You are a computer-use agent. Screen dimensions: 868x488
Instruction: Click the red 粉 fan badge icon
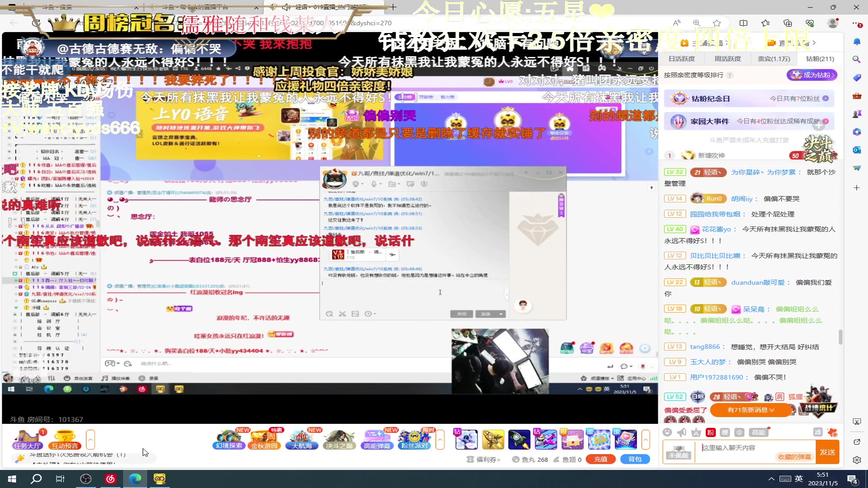(x=711, y=432)
